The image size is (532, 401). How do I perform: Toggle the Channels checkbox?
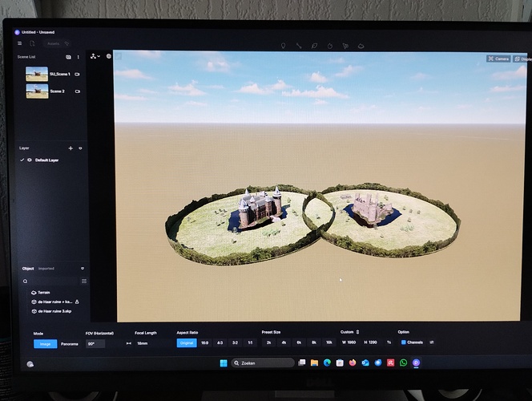pyautogui.click(x=404, y=342)
